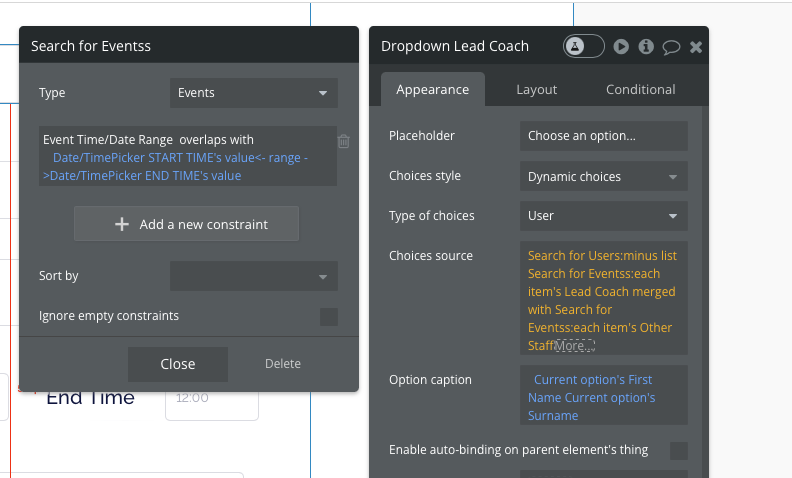Open the Choices style dropdown
This screenshot has width=792, height=478.
click(603, 177)
